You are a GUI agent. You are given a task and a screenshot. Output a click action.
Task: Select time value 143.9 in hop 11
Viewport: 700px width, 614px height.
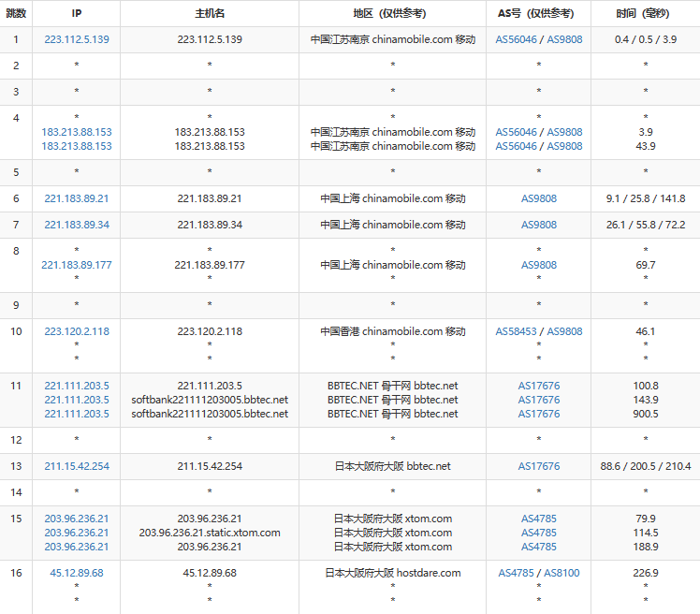[x=646, y=400]
